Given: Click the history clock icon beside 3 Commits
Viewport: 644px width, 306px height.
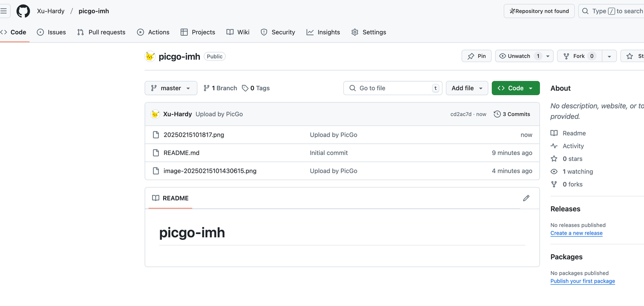Looking at the screenshot, I should pos(497,114).
